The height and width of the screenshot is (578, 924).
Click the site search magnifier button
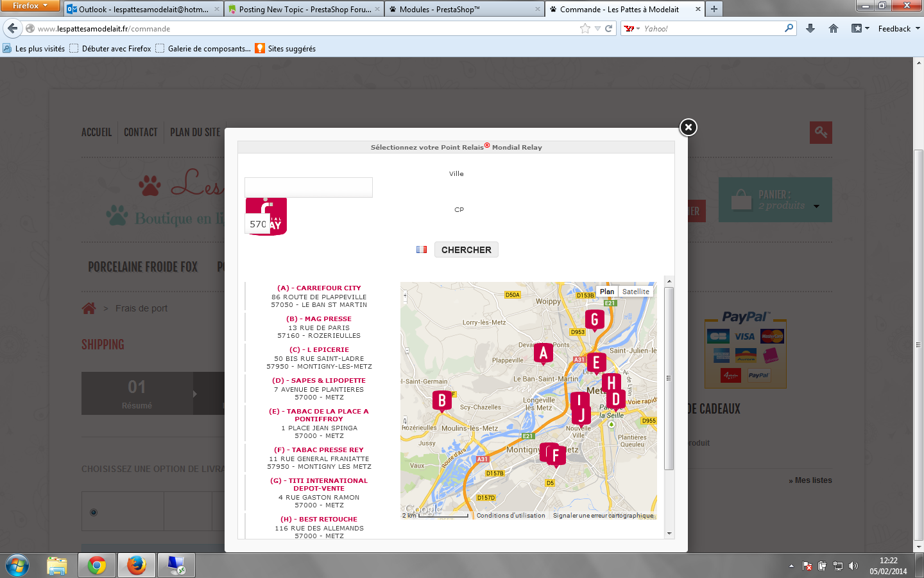[x=821, y=132]
